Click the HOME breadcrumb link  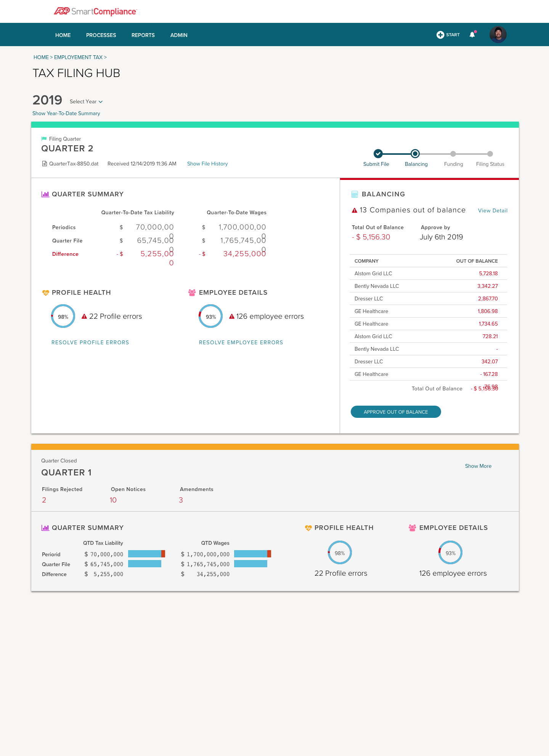click(41, 57)
